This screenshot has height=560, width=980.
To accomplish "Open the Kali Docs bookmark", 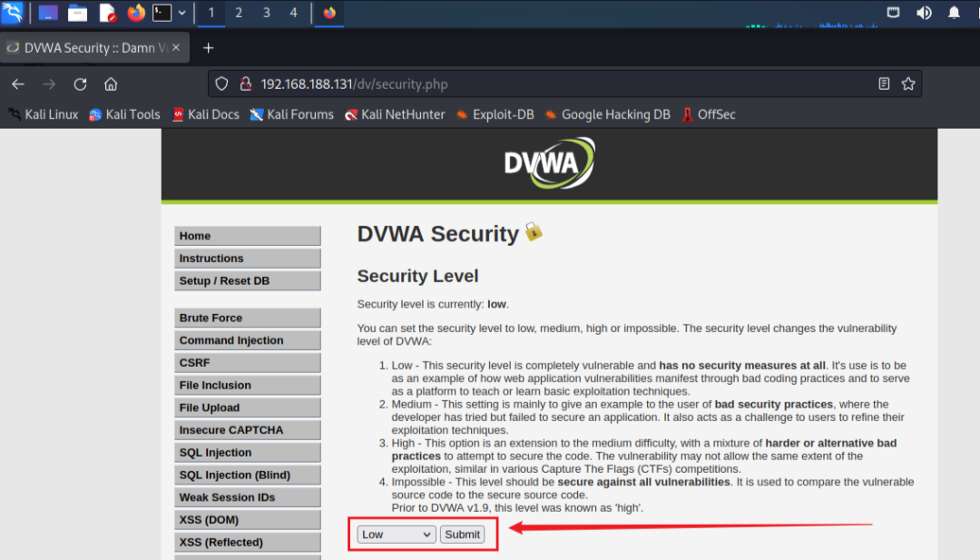I will click(x=206, y=114).
